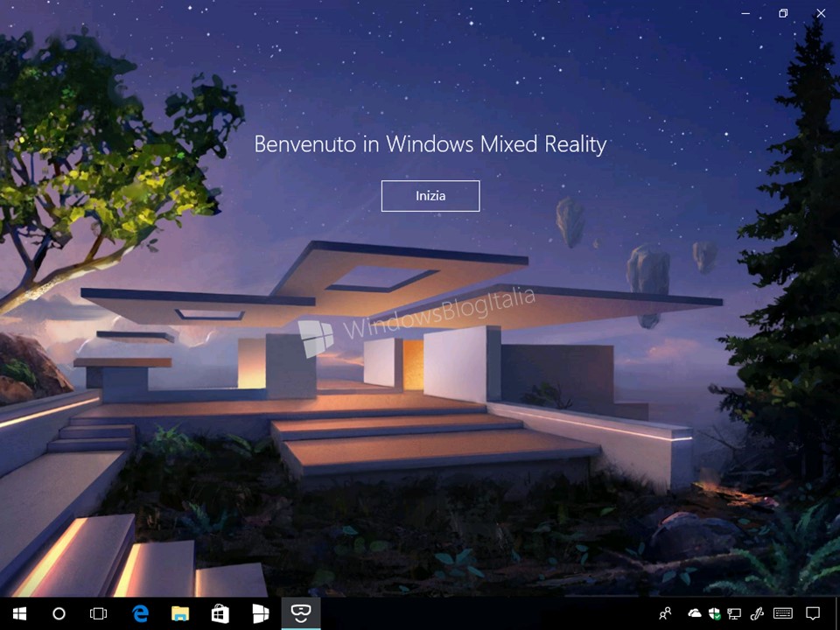Open Microsoft Store from taskbar
This screenshot has width=840, height=630.
(x=220, y=613)
